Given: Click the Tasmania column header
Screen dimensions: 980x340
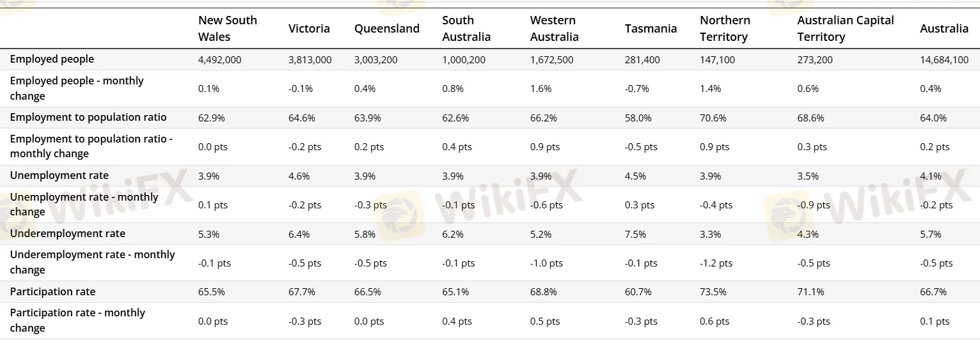Looking at the screenshot, I should pyautogui.click(x=651, y=29).
